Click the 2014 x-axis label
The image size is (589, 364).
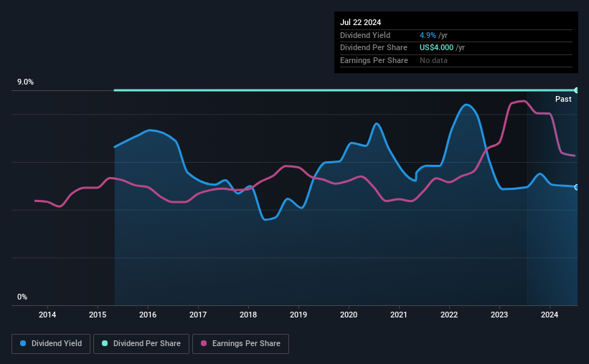point(47,315)
